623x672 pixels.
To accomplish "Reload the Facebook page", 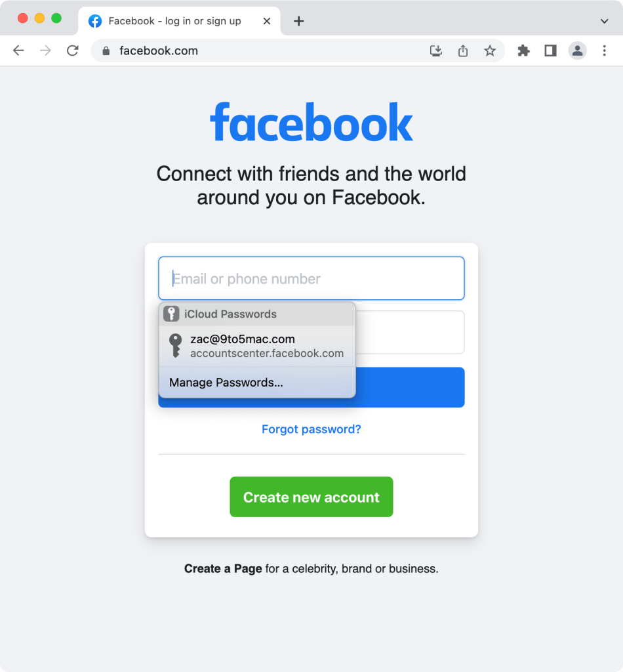I will pos(72,51).
